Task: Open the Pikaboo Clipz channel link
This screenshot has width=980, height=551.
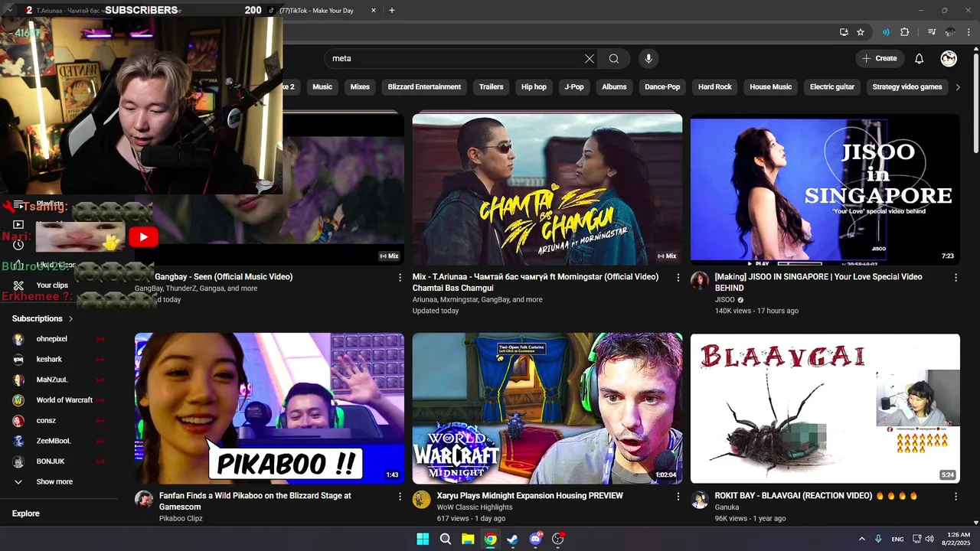Action: 181,518
